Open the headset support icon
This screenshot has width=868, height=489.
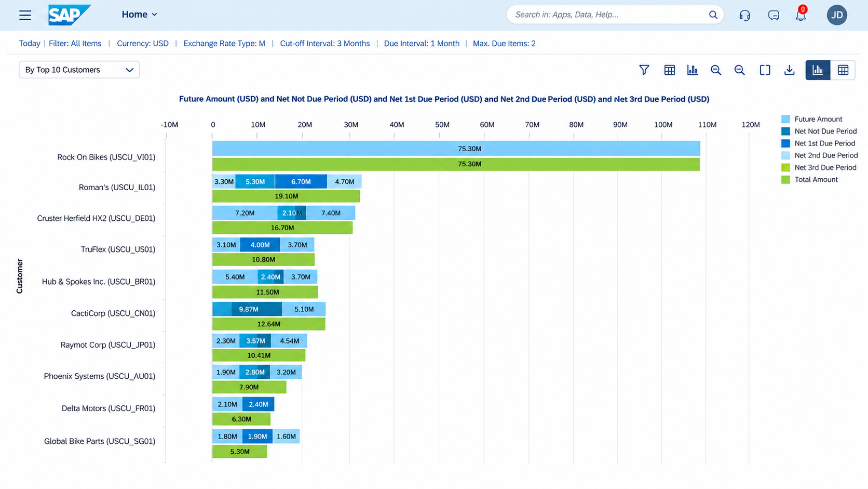(x=745, y=15)
